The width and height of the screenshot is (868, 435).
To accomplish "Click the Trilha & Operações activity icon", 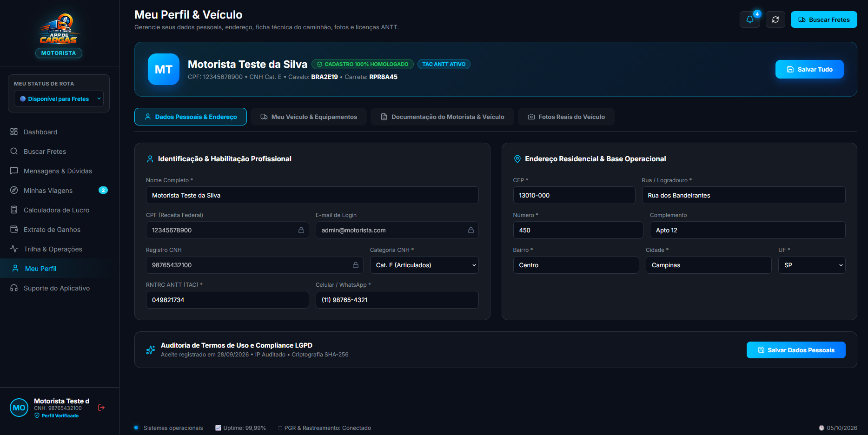I will pyautogui.click(x=14, y=249).
